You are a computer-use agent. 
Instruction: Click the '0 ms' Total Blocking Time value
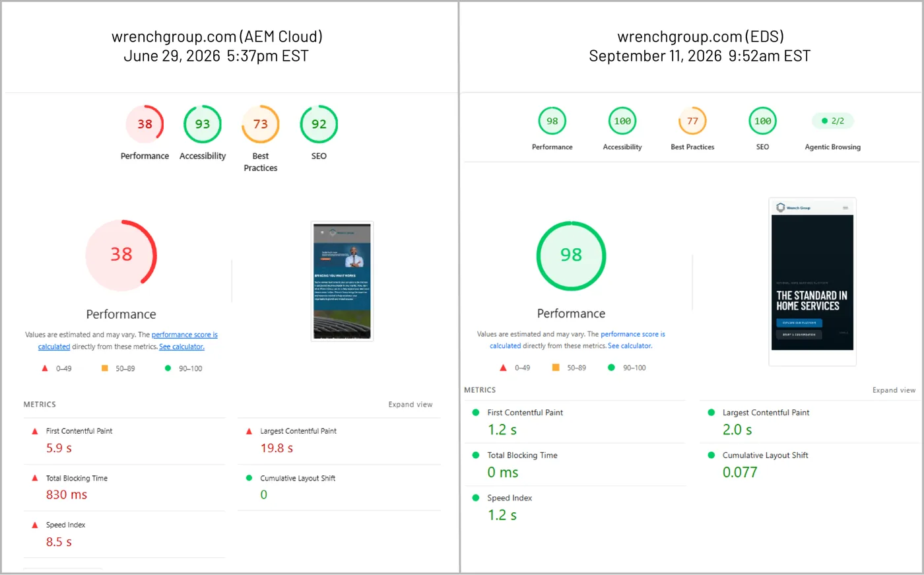[503, 473]
